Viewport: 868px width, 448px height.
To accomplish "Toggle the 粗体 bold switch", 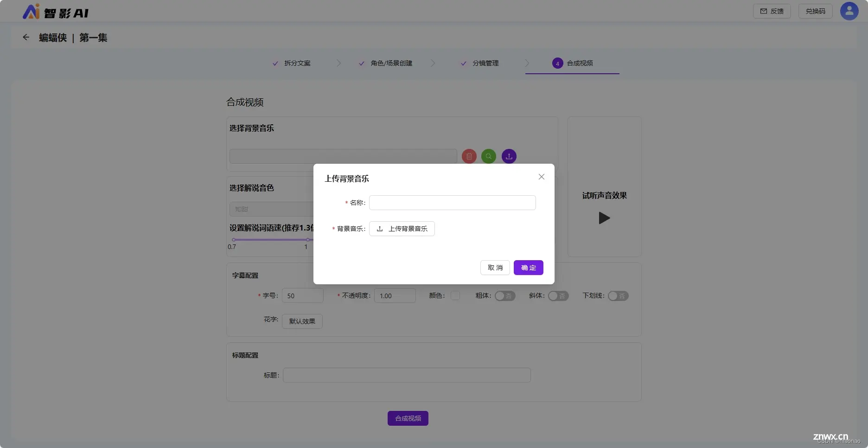I will tap(505, 296).
